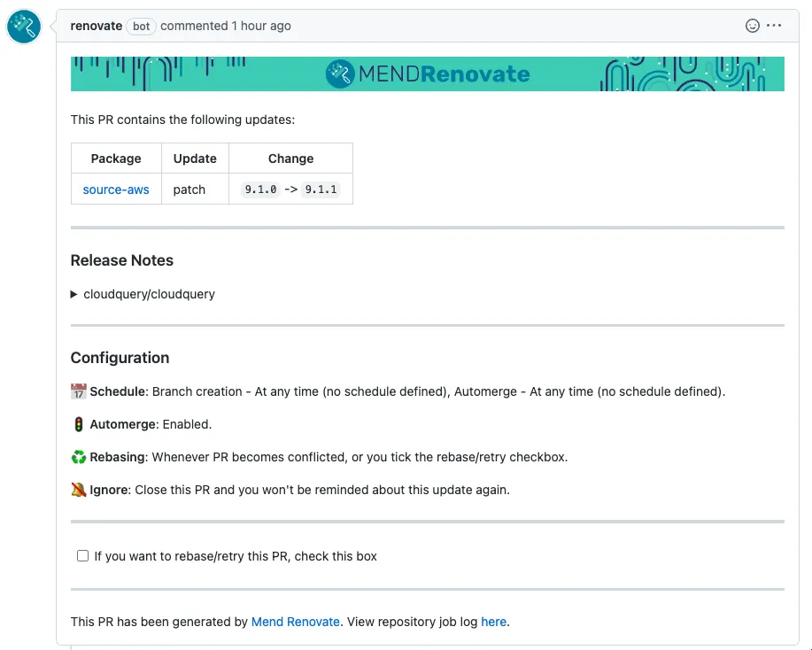Click the 'patch' table cell
Image resolution: width=812 pixels, height=650 pixels.
(195, 189)
